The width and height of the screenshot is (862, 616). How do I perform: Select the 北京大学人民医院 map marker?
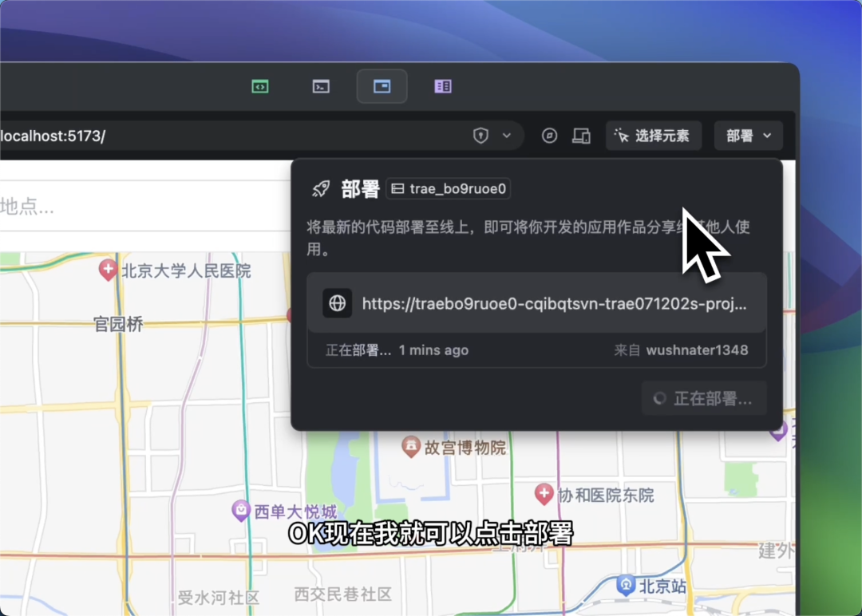[108, 270]
